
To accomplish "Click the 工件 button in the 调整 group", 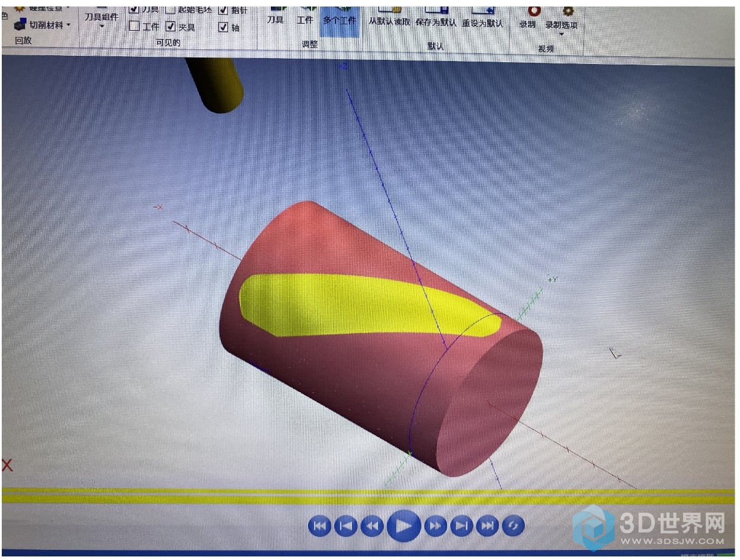I will pyautogui.click(x=305, y=17).
